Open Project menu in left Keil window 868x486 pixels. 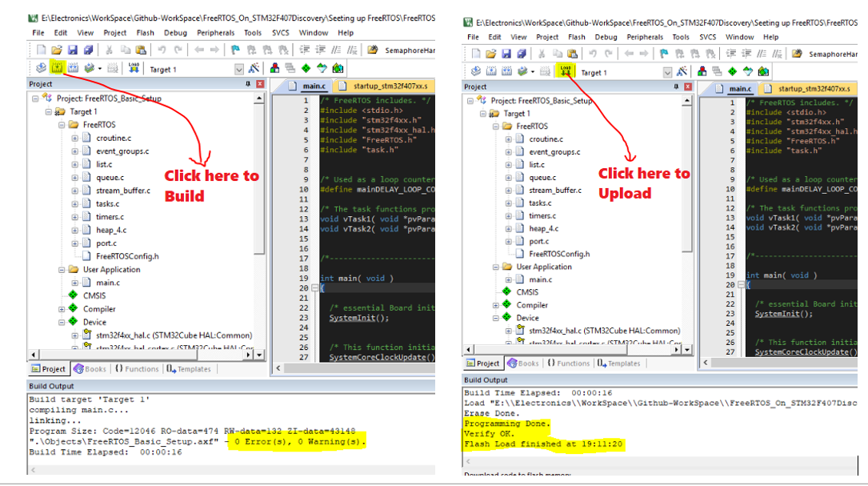pyautogui.click(x=114, y=33)
